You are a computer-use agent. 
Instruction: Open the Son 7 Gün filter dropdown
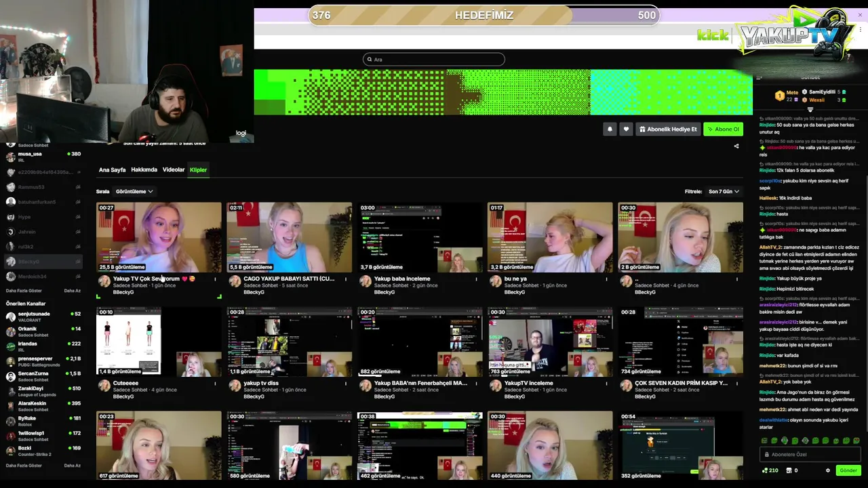coord(724,192)
